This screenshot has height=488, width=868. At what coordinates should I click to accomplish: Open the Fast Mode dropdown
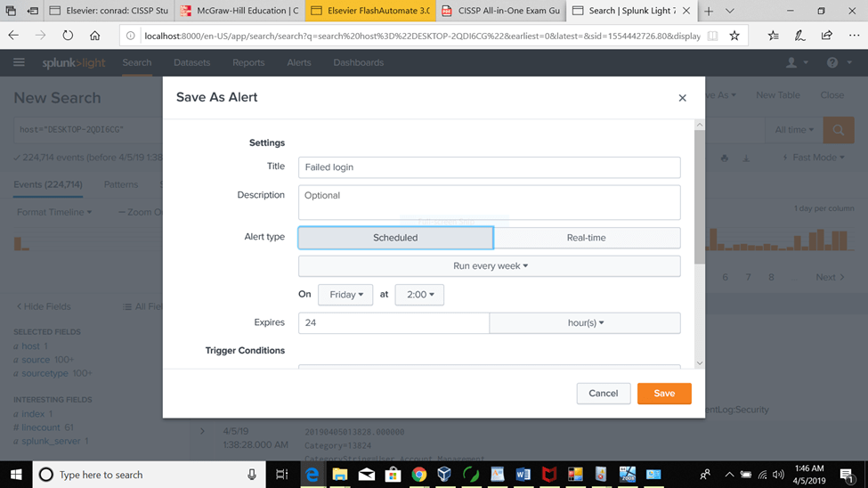point(814,158)
